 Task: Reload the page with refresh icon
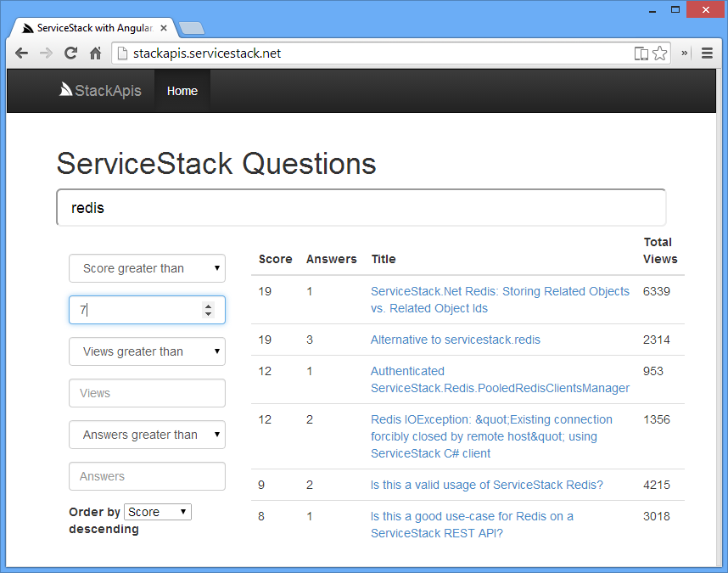point(71,53)
